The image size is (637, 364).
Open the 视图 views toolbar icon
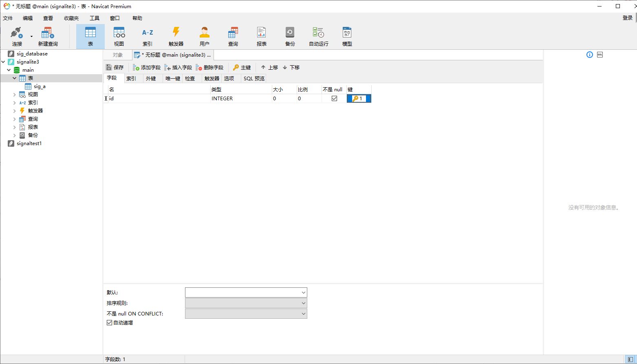click(x=119, y=36)
